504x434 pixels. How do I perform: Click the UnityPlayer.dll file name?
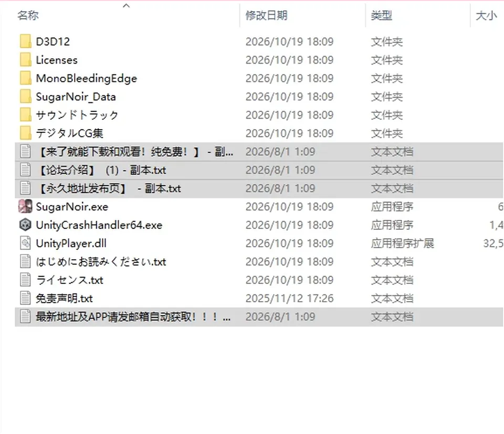(71, 243)
